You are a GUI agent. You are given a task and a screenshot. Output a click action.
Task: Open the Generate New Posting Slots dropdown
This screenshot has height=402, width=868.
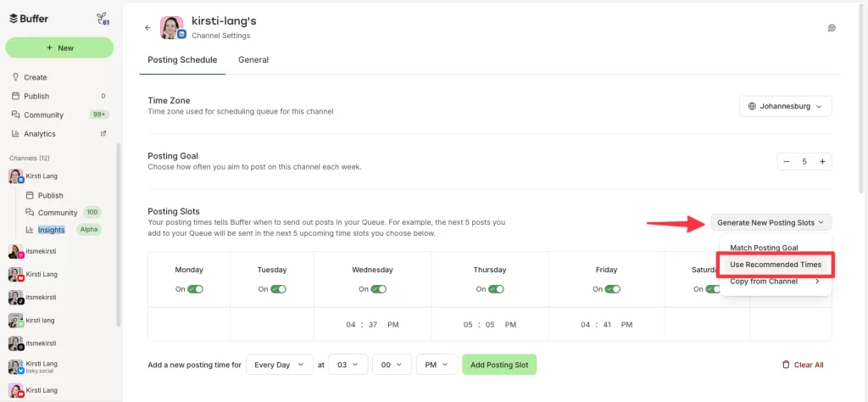click(771, 222)
